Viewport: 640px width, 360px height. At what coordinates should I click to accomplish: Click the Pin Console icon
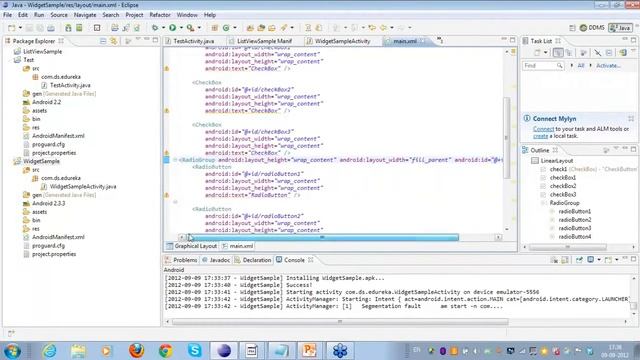[x=579, y=260]
